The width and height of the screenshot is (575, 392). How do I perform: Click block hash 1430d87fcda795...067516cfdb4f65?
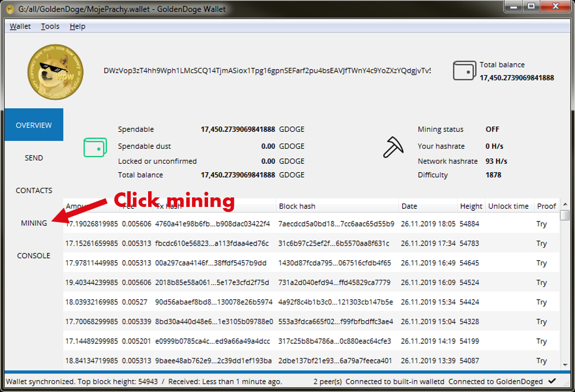tap(334, 263)
